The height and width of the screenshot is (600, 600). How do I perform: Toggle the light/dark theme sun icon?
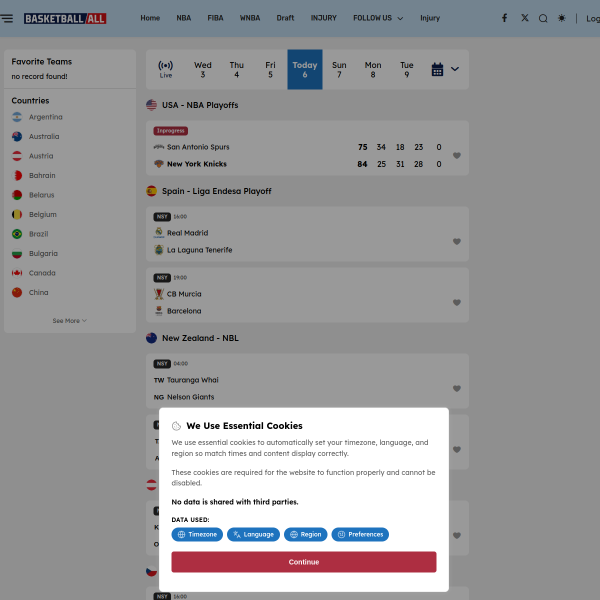pyautogui.click(x=561, y=18)
